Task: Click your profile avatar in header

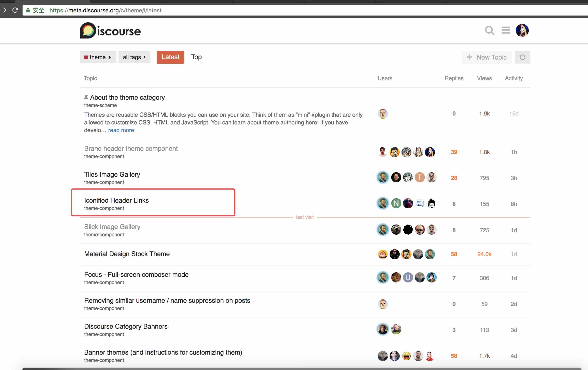Action: (522, 30)
